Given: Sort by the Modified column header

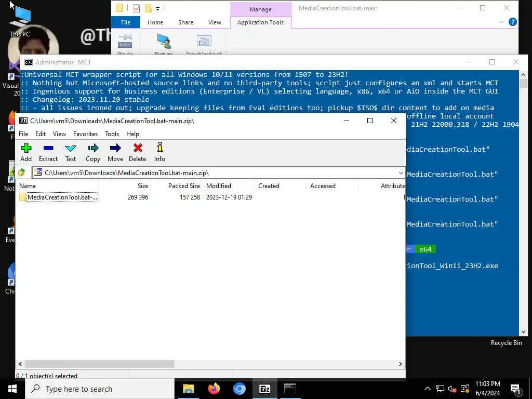Looking at the screenshot, I should pyautogui.click(x=219, y=186).
